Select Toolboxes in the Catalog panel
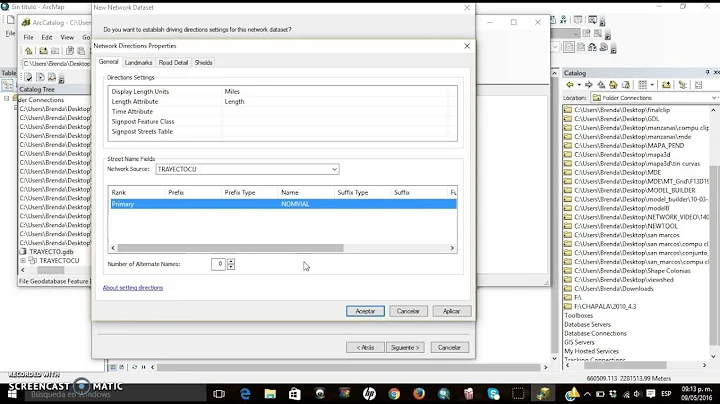 (578, 315)
